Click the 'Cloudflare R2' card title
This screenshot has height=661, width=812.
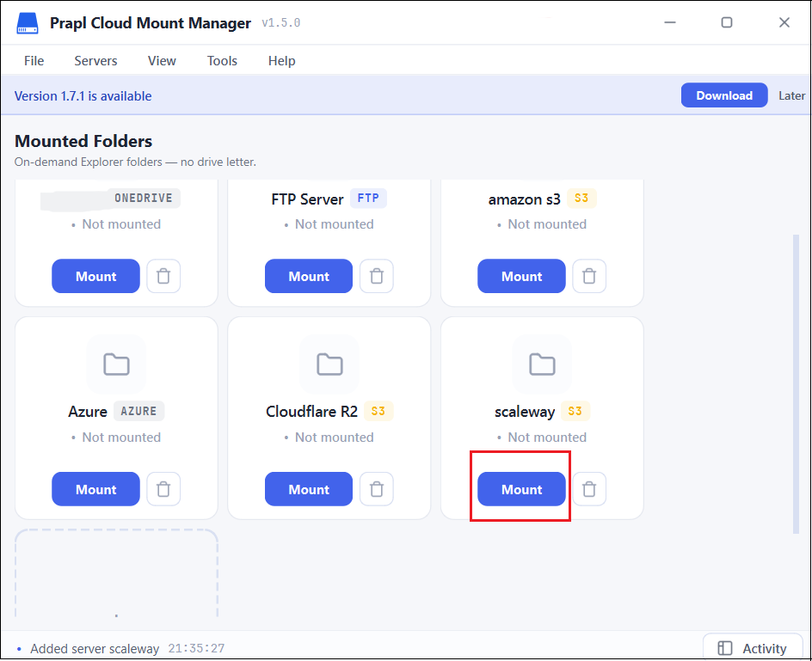(x=311, y=412)
